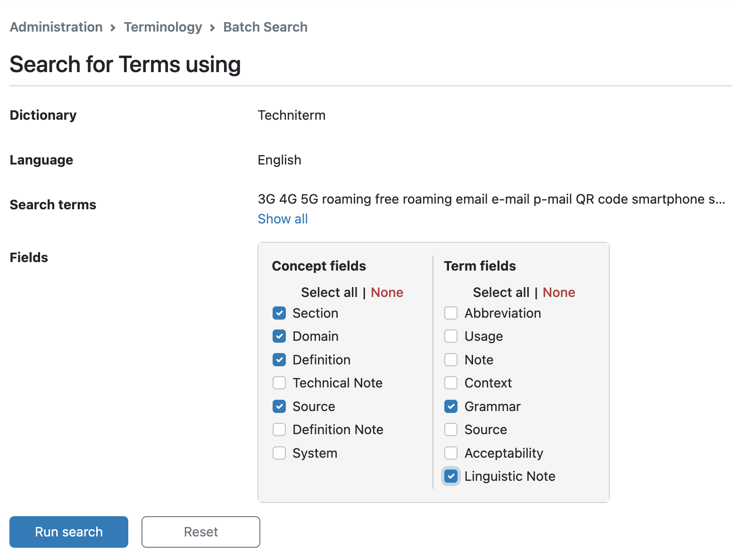
Task: Open the Batch Search breadcrumb
Action: pyautogui.click(x=266, y=27)
